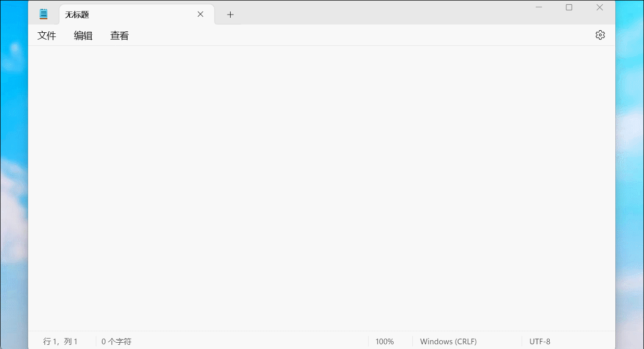Open the 编辑 menu
The image size is (644, 349).
click(x=83, y=35)
